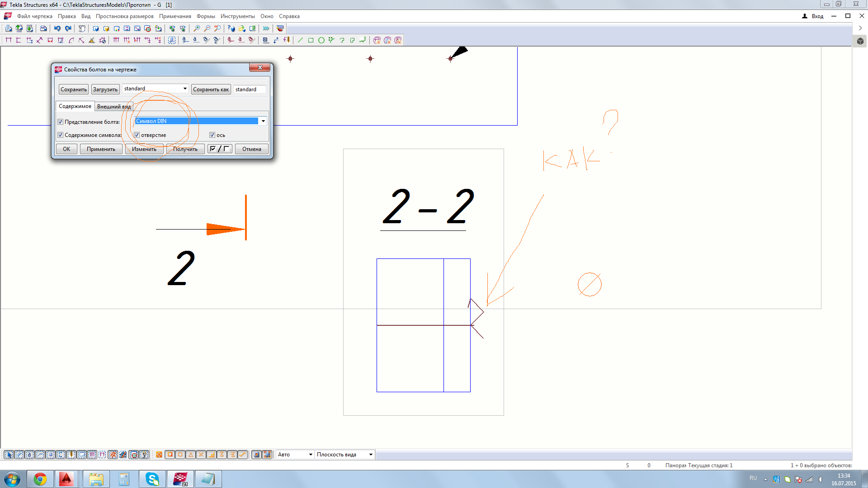Select the draw line tool icon
868x488 pixels.
coord(300,40)
